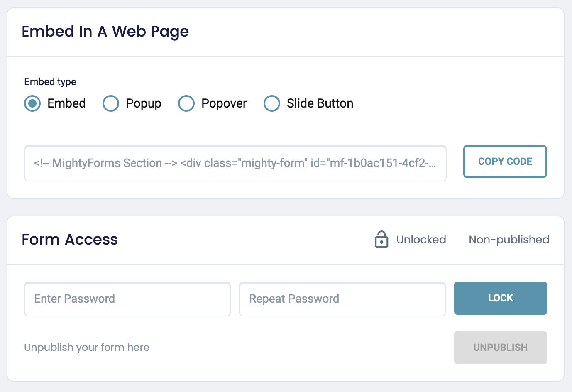572x392 pixels.
Task: Choose the Popup embed type
Action: [x=111, y=103]
